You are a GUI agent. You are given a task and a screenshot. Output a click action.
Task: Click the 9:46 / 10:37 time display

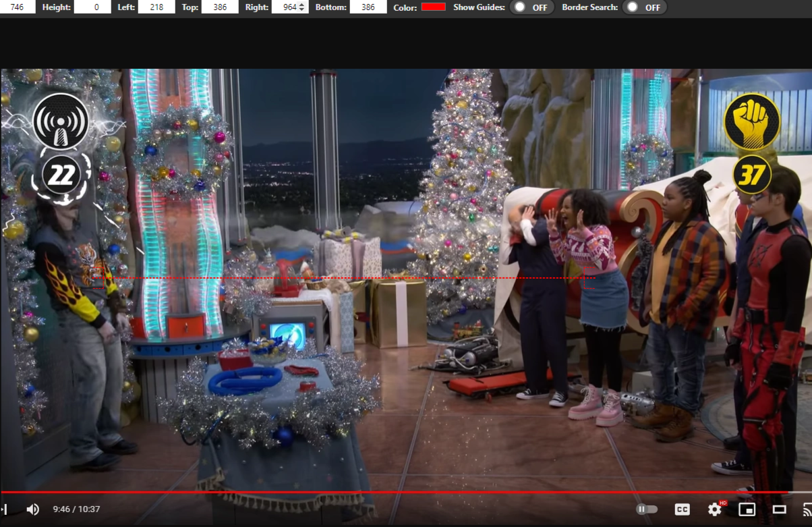pyautogui.click(x=76, y=509)
